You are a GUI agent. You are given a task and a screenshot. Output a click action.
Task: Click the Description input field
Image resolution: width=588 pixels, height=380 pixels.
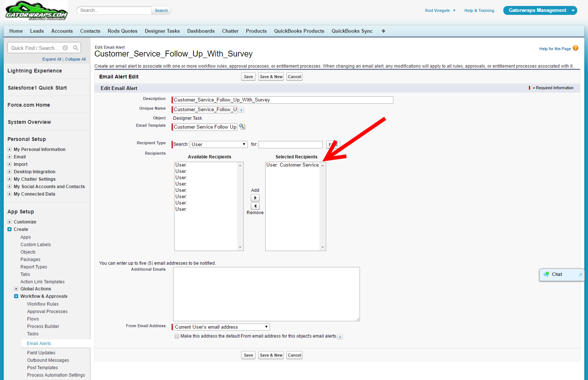coord(283,100)
